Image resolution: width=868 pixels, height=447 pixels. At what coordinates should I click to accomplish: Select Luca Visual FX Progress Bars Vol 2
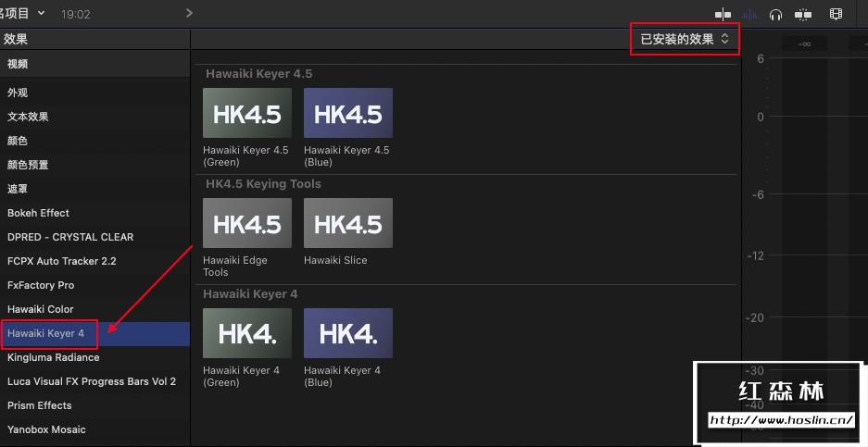pyautogui.click(x=94, y=381)
